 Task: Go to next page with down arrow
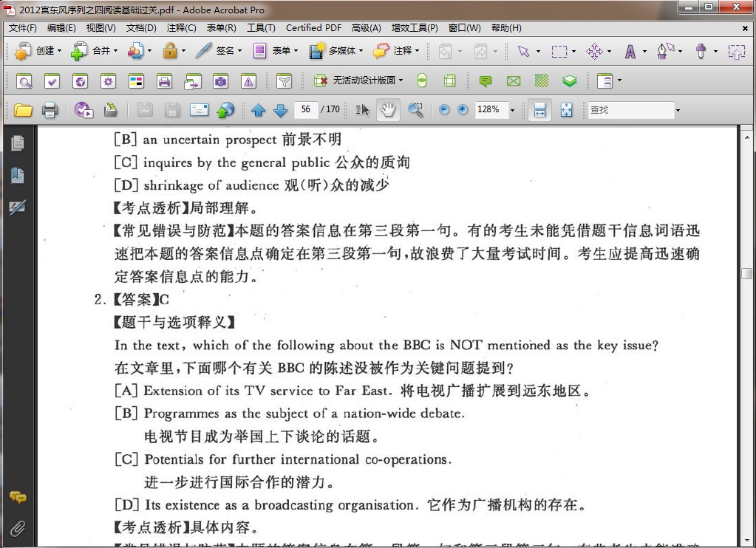(280, 110)
